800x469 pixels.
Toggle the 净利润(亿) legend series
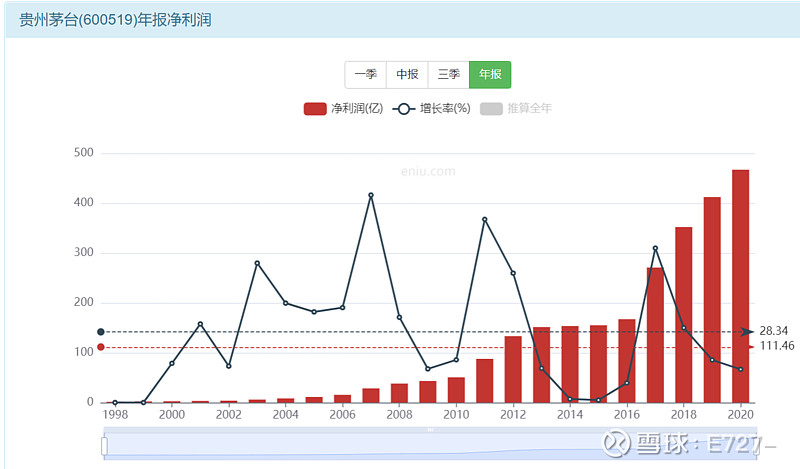(343, 109)
